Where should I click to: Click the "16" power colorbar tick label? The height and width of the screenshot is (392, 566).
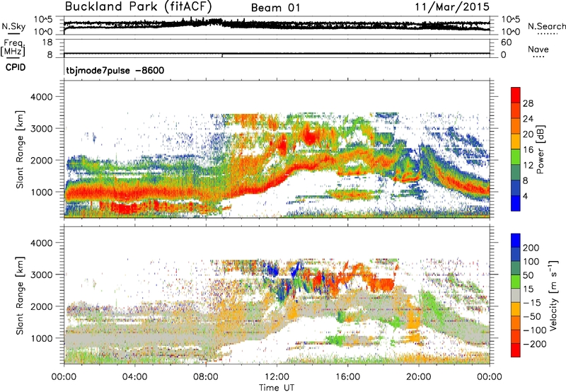click(x=528, y=150)
